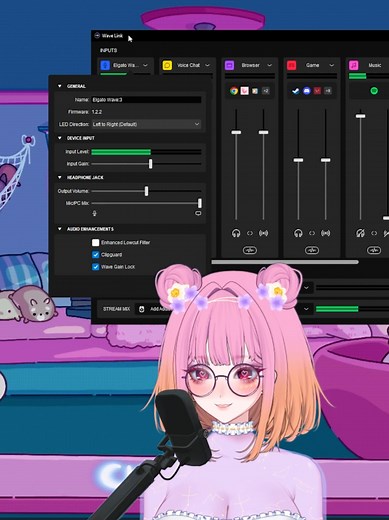Show the +8 more Game apps

pos(328,91)
